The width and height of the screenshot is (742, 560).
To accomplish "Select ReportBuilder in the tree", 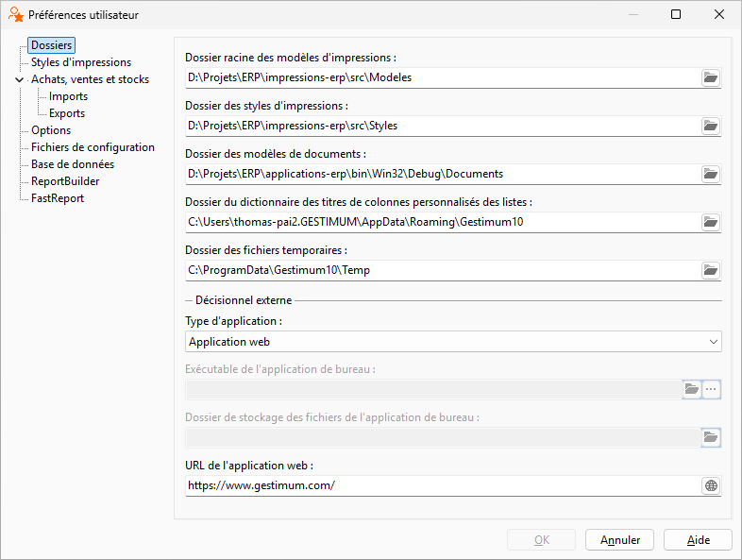I will (x=65, y=181).
